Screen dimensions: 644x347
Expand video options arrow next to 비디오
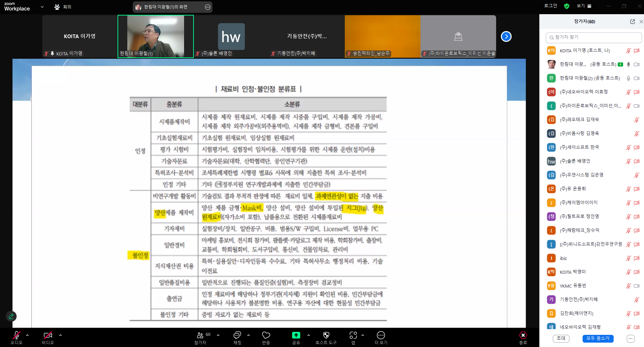(x=60, y=335)
